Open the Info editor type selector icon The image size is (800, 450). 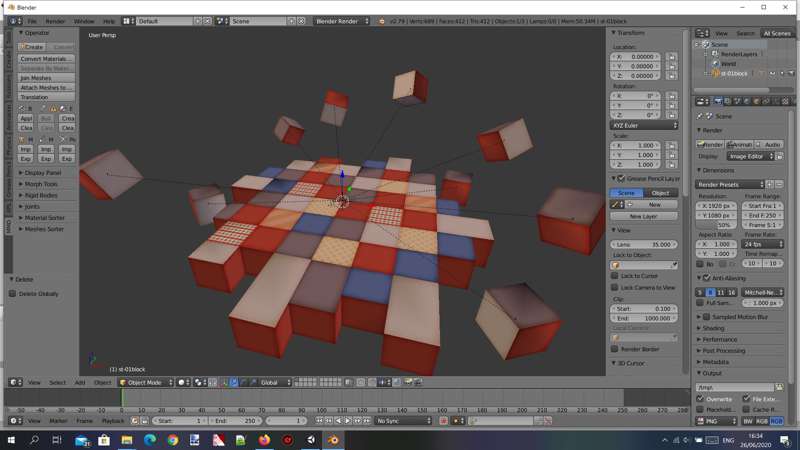pyautogui.click(x=15, y=21)
